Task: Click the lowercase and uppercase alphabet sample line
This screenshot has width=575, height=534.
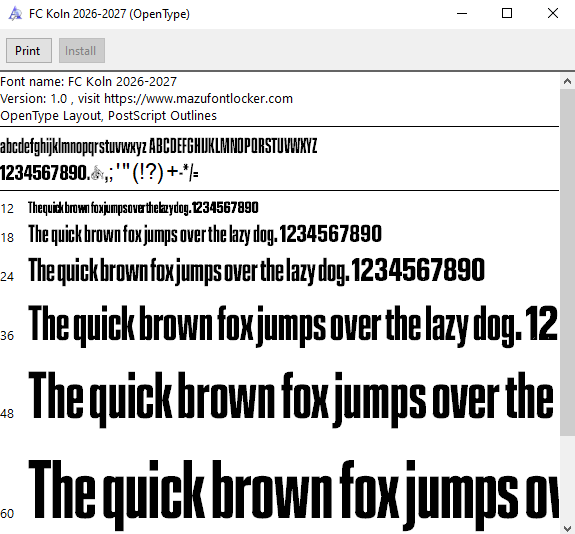Action: tap(158, 146)
